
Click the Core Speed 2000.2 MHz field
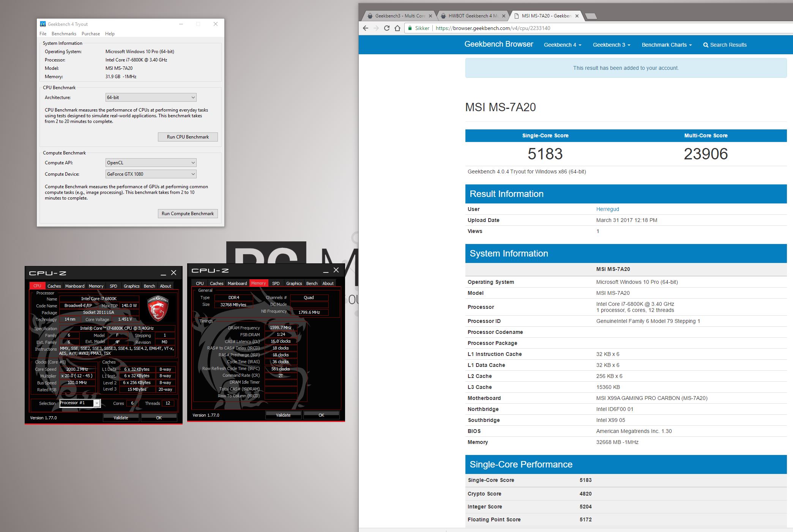[77, 369]
